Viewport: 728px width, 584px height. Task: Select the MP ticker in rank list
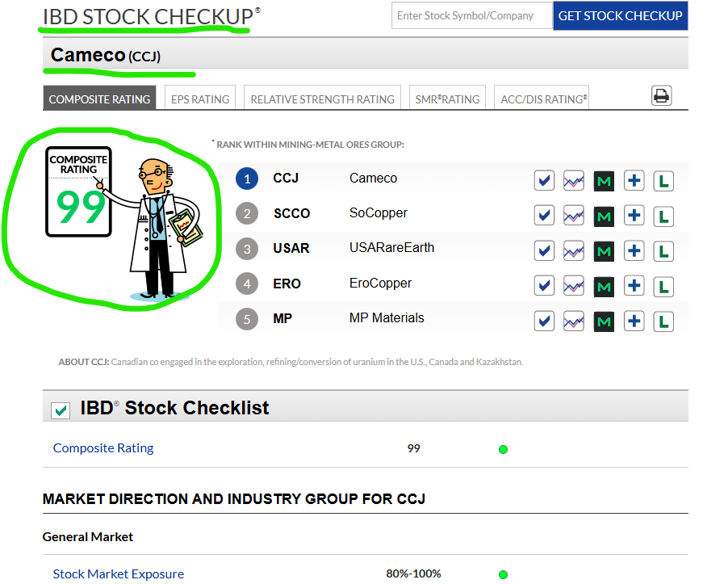click(x=282, y=318)
